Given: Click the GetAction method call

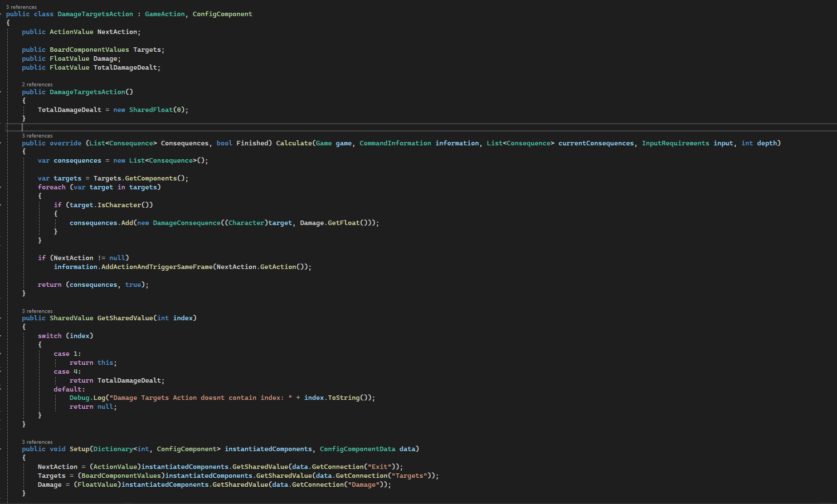Looking at the screenshot, I should [x=278, y=267].
